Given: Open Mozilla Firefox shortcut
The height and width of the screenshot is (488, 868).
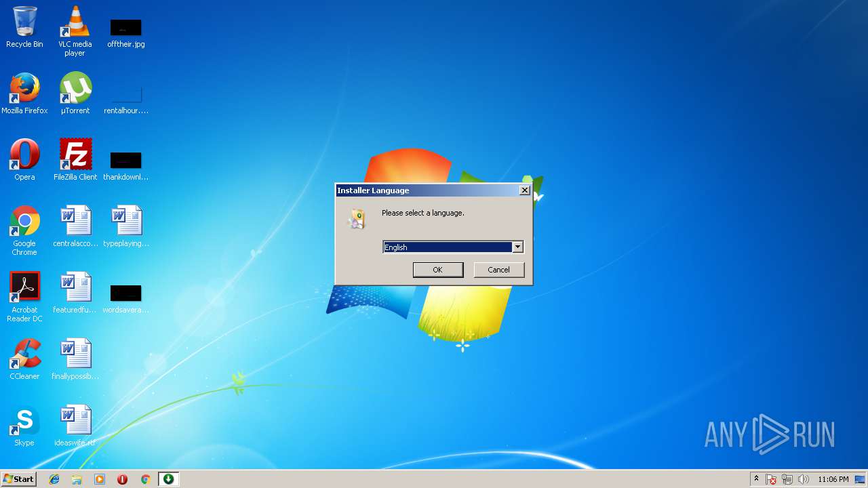Looking at the screenshot, I should [x=24, y=94].
